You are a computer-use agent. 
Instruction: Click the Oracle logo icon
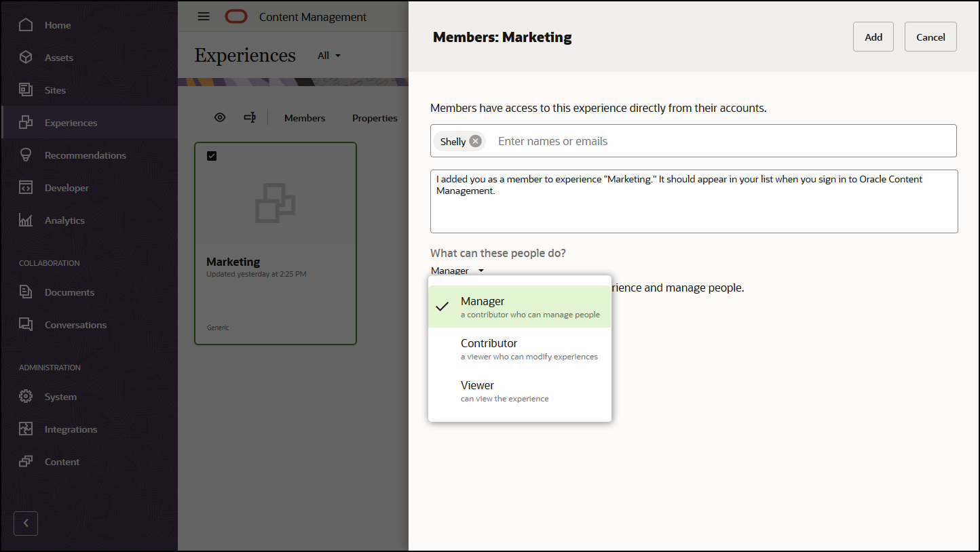236,17
